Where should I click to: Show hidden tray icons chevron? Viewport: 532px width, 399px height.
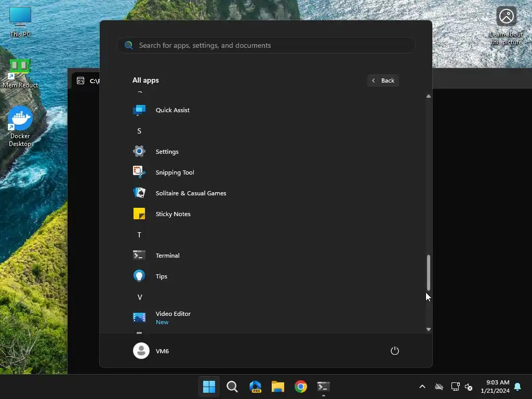pyautogui.click(x=422, y=387)
